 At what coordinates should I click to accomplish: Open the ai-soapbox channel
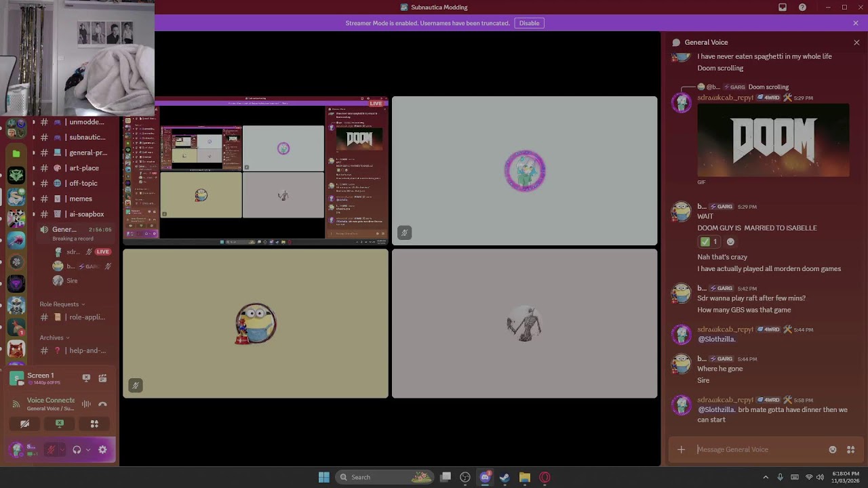pyautogui.click(x=74, y=214)
